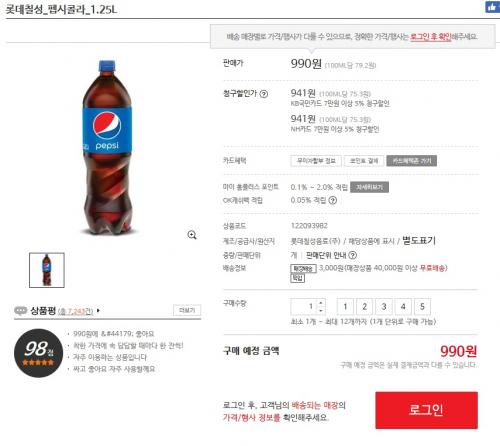The height and width of the screenshot is (446, 500).
Task: Expand the 상품평 arrow triangle
Action: tap(98, 311)
